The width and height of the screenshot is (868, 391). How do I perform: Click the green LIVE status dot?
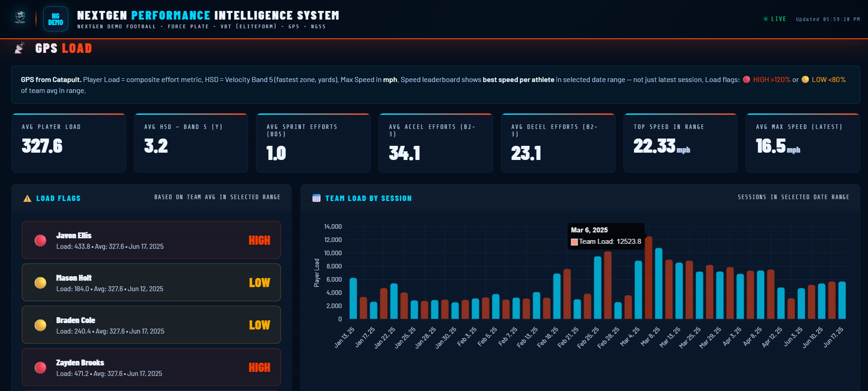click(x=766, y=19)
